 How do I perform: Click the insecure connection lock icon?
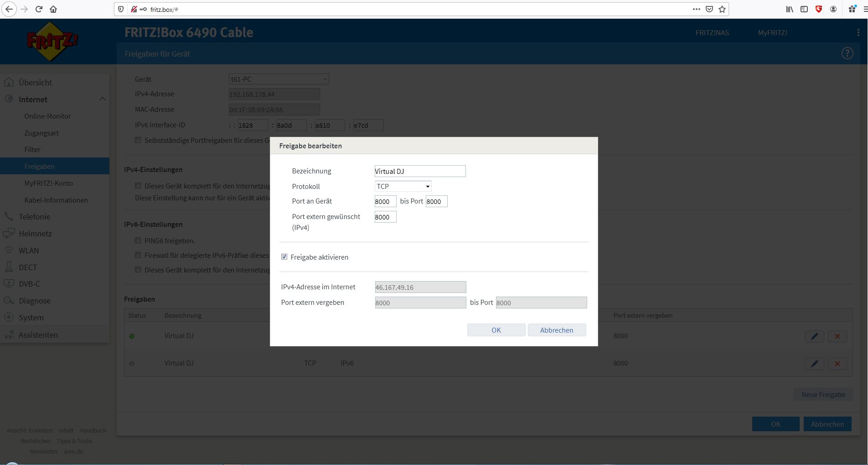point(134,9)
